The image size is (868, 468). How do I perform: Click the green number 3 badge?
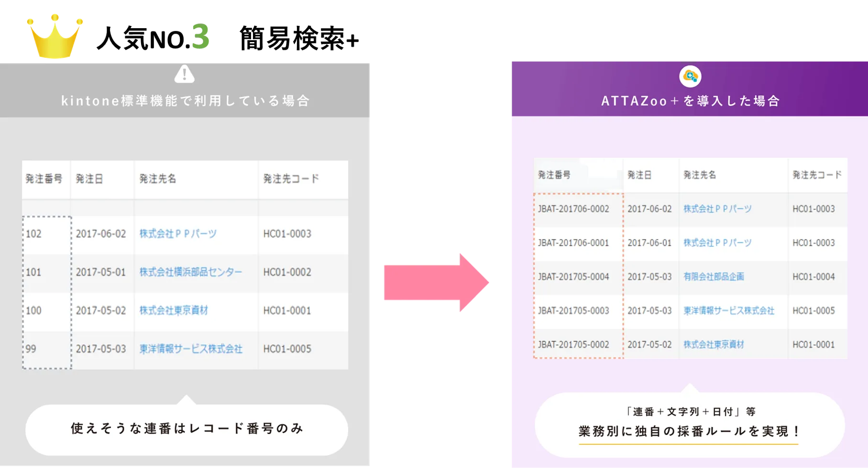pyautogui.click(x=200, y=37)
